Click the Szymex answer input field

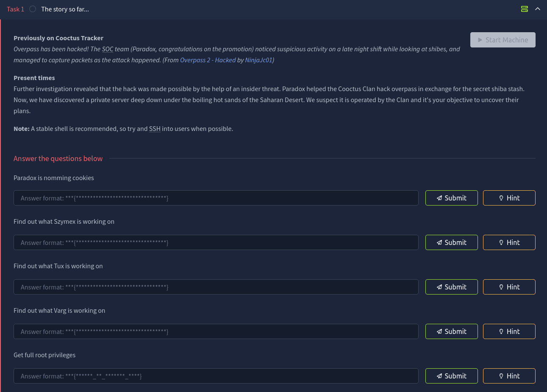(x=216, y=242)
